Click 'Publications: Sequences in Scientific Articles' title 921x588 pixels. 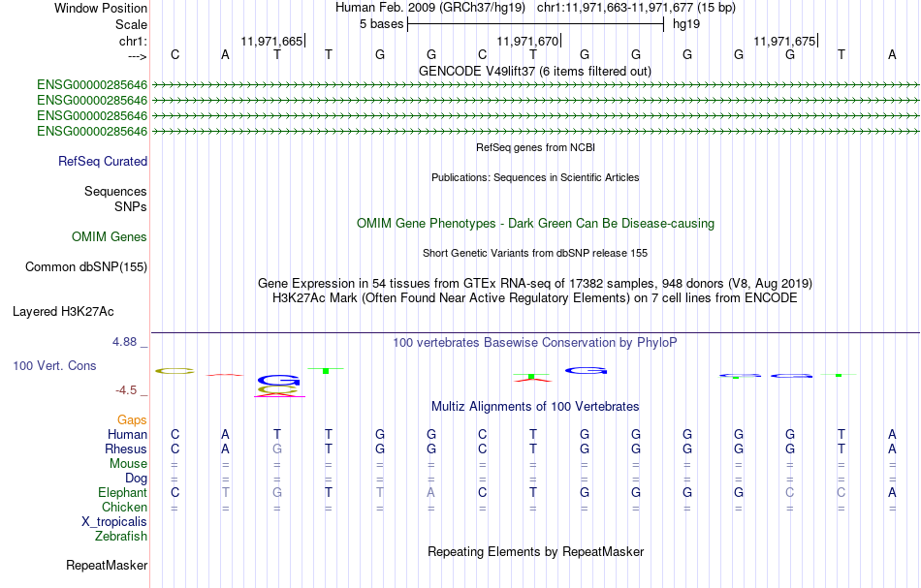pyautogui.click(x=535, y=177)
